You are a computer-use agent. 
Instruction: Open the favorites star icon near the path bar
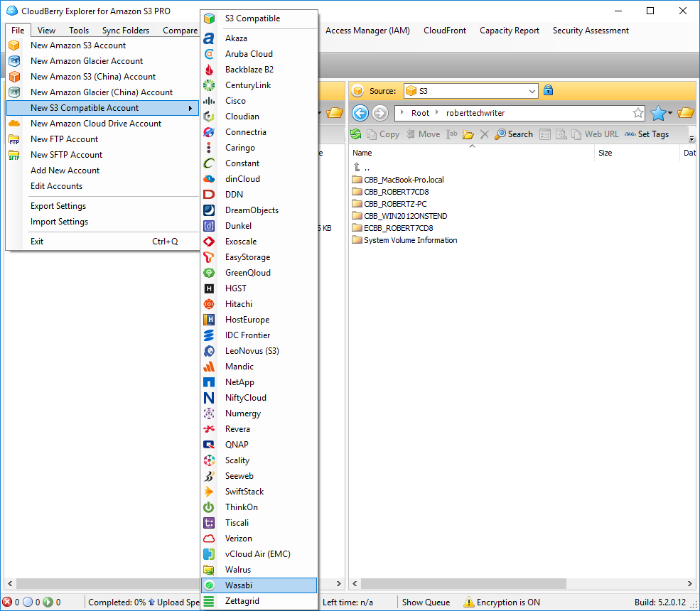point(659,112)
